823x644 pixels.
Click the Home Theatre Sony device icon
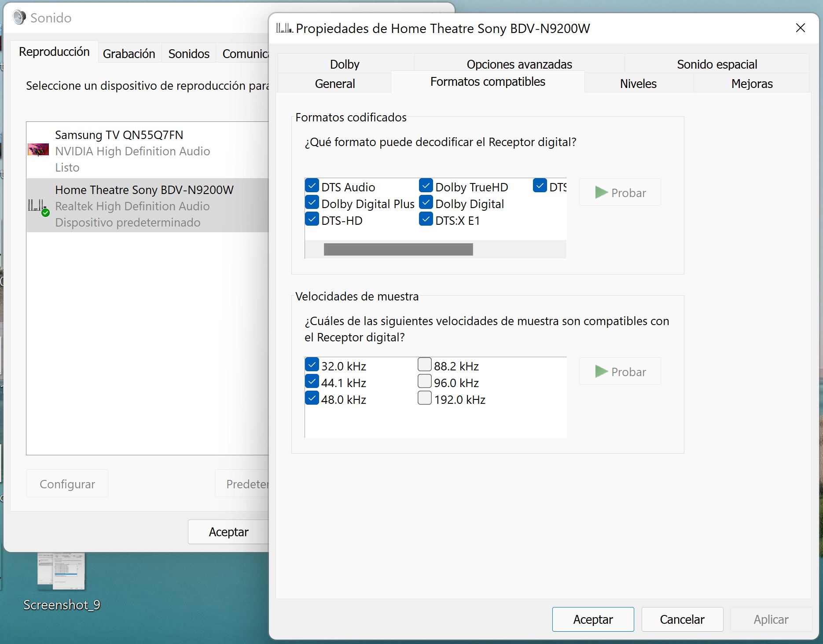tap(39, 207)
